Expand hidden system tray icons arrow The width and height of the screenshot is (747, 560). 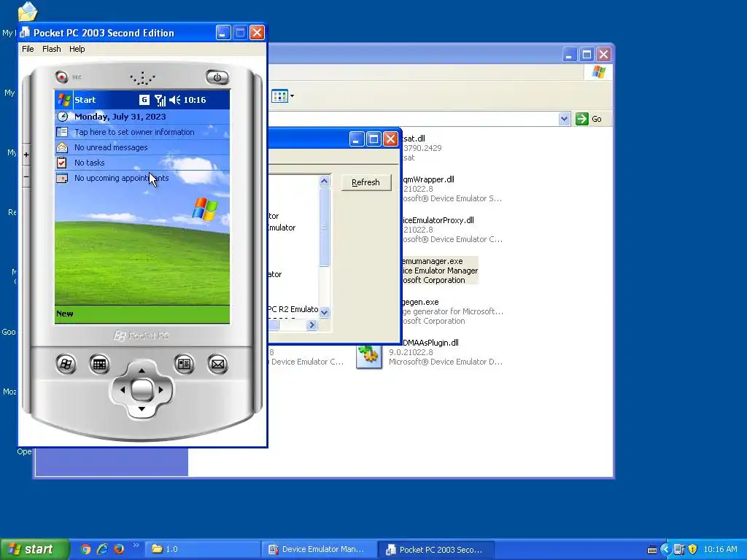(665, 549)
